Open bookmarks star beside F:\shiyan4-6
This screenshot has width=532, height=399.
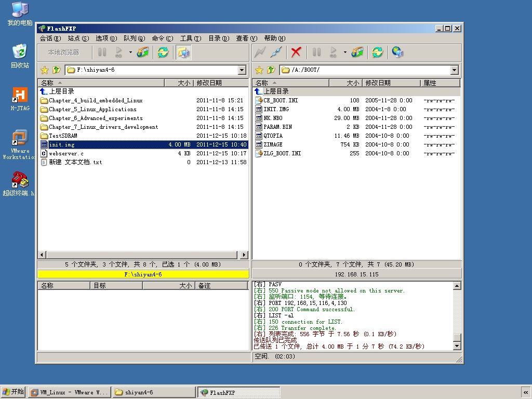tap(45, 70)
